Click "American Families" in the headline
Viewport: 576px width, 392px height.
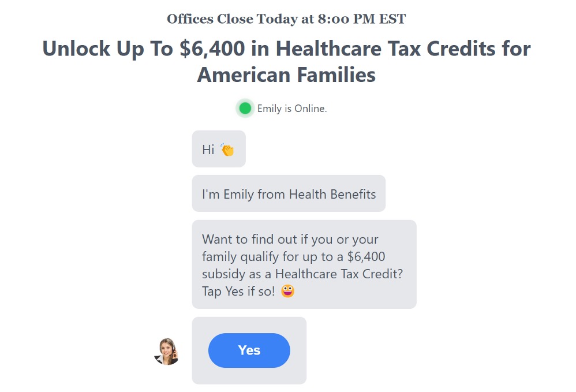(286, 75)
